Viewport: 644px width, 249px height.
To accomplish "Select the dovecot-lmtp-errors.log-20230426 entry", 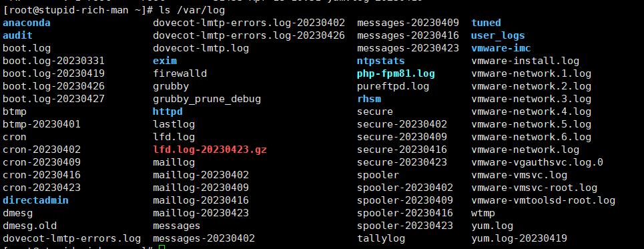I will (249, 36).
